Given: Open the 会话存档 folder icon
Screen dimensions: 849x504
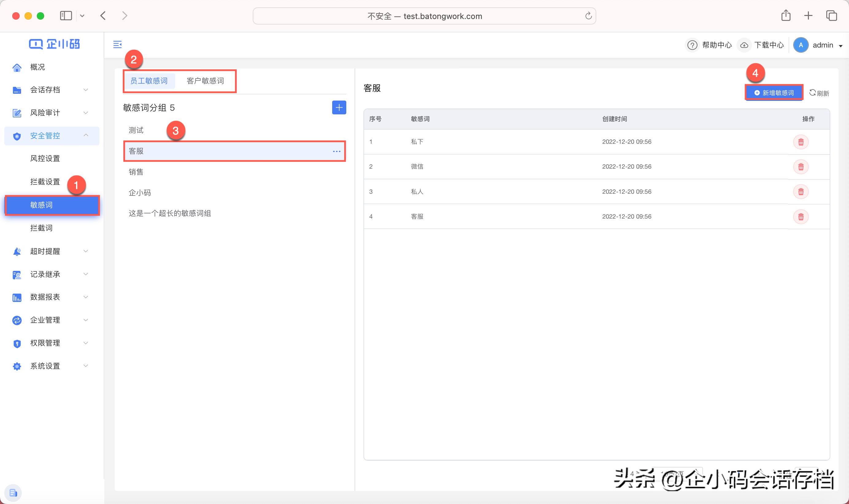Looking at the screenshot, I should (x=17, y=90).
